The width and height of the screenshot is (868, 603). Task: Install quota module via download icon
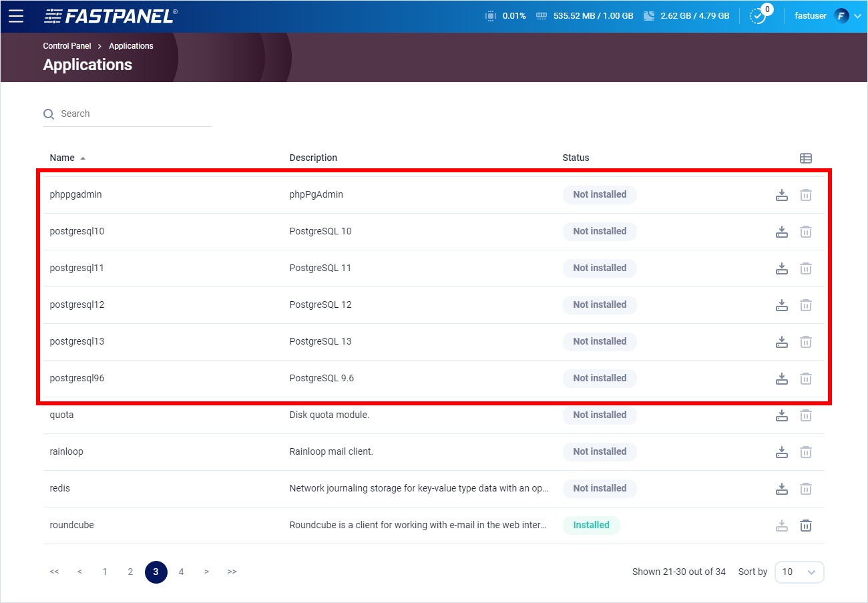coord(782,415)
